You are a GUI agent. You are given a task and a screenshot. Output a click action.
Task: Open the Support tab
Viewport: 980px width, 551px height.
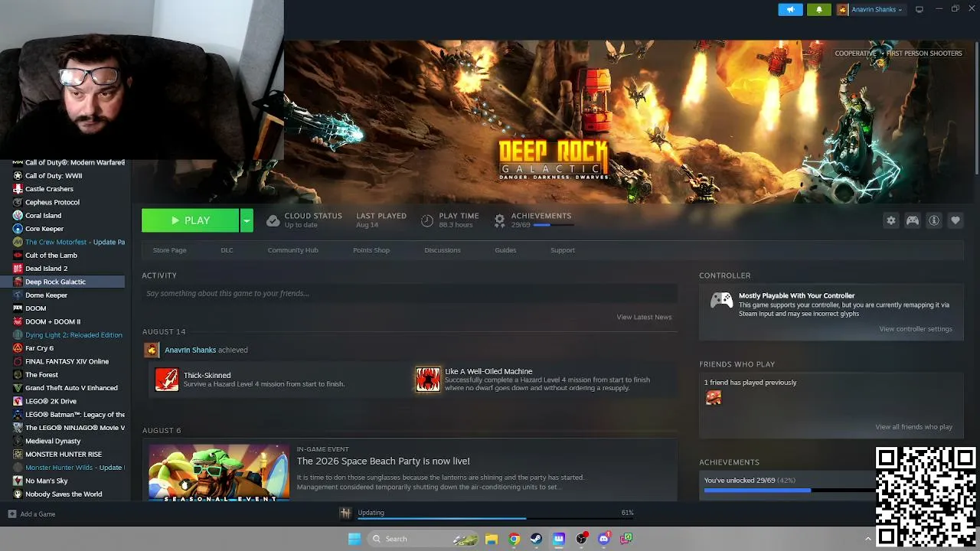point(563,250)
